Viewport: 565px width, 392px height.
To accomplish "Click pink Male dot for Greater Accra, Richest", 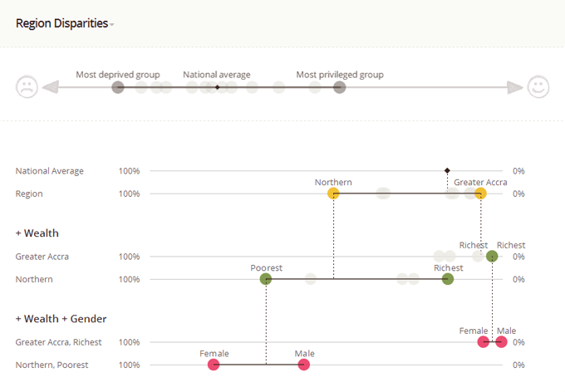I will [x=501, y=342].
